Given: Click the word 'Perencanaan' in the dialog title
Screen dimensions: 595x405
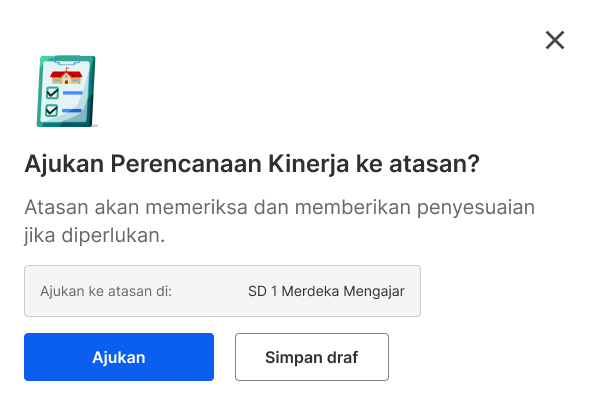Looking at the screenshot, I should (186, 164).
